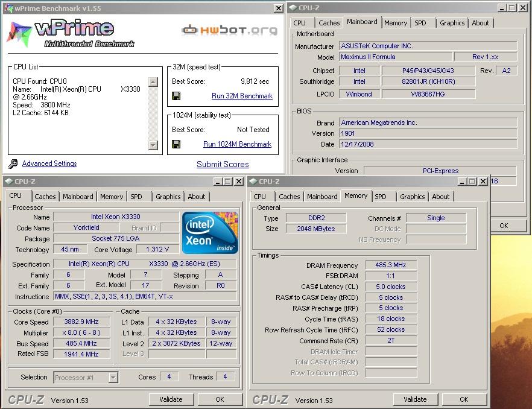Click the Command Rate 2T value
The image size is (532, 409).
tap(391, 340)
